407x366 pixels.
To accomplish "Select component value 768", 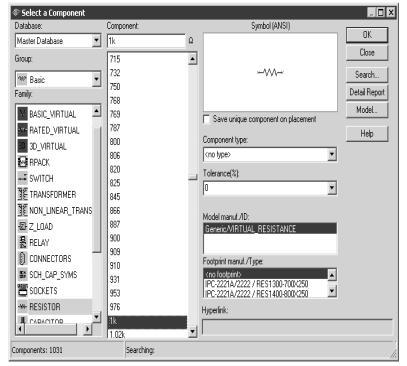I will tap(115, 100).
